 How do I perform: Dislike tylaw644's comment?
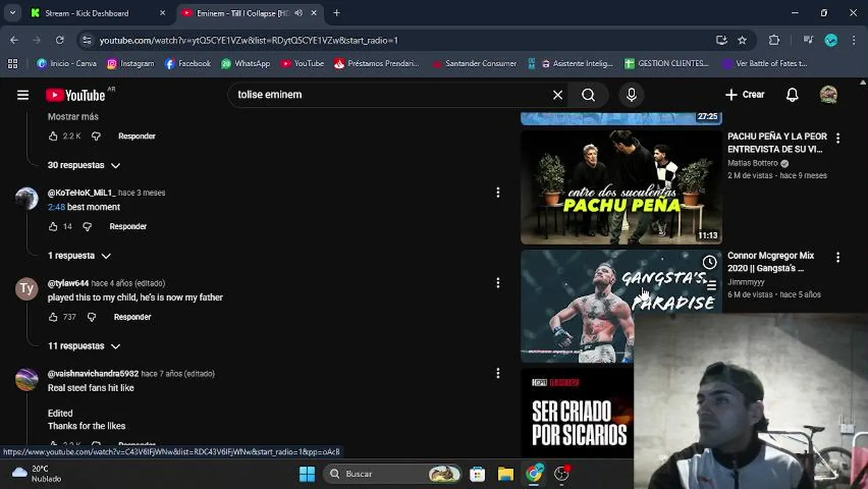(92, 316)
